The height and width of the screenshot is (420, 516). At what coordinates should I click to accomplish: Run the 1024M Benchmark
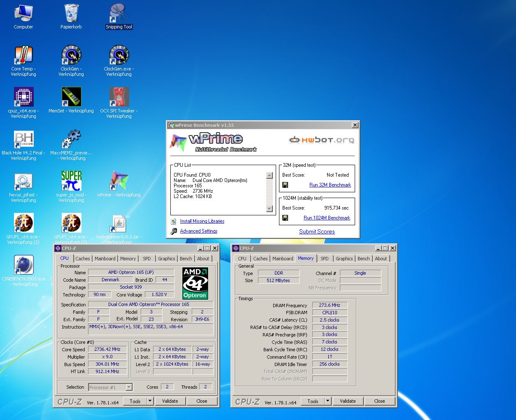pyautogui.click(x=327, y=218)
